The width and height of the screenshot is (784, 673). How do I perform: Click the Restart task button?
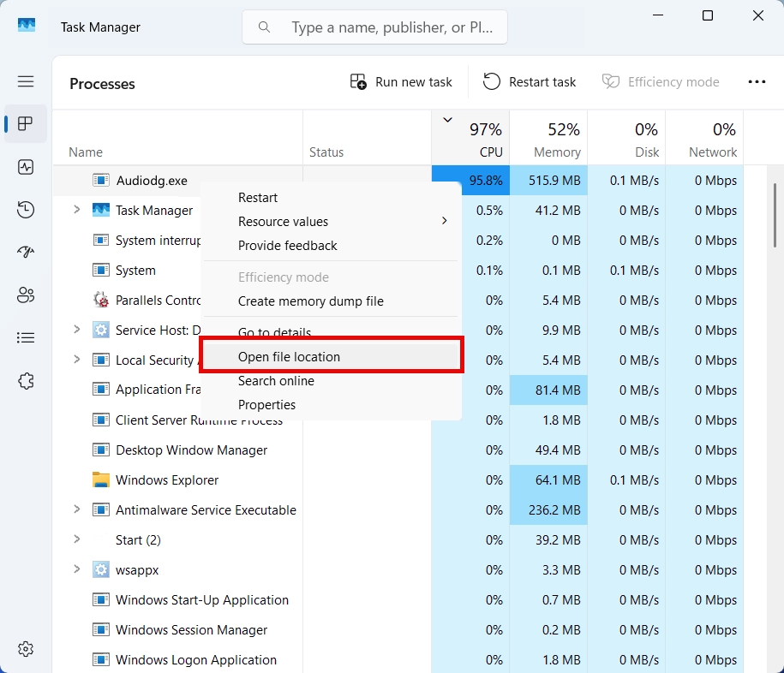[529, 81]
